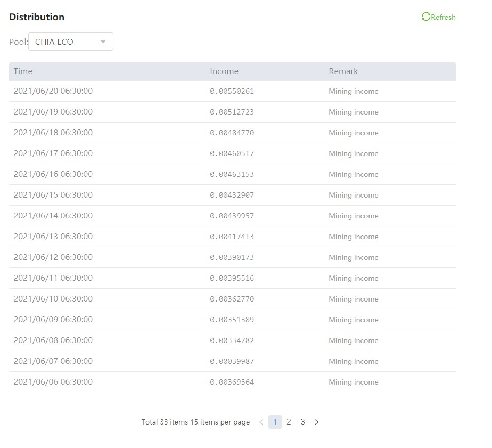Select the 2021/06/20 06:30:00 time cell
Viewport: 492px width, 448px height.
coord(53,91)
